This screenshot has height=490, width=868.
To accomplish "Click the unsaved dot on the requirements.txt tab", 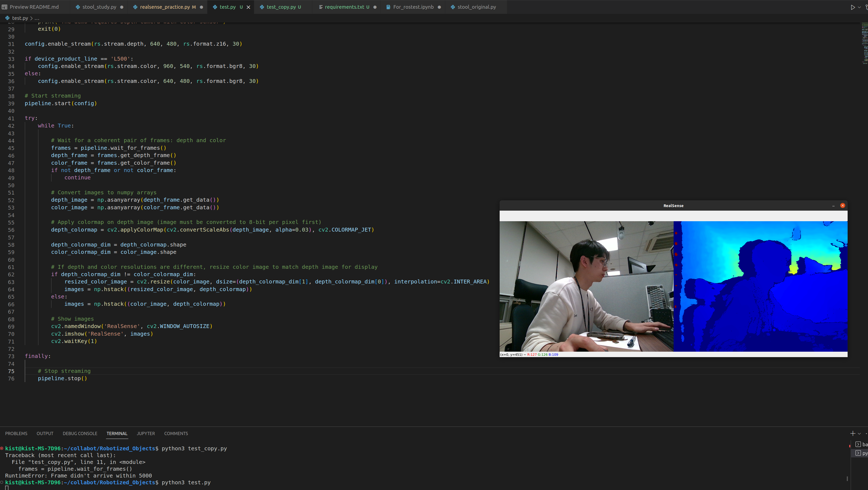I will pyautogui.click(x=375, y=7).
